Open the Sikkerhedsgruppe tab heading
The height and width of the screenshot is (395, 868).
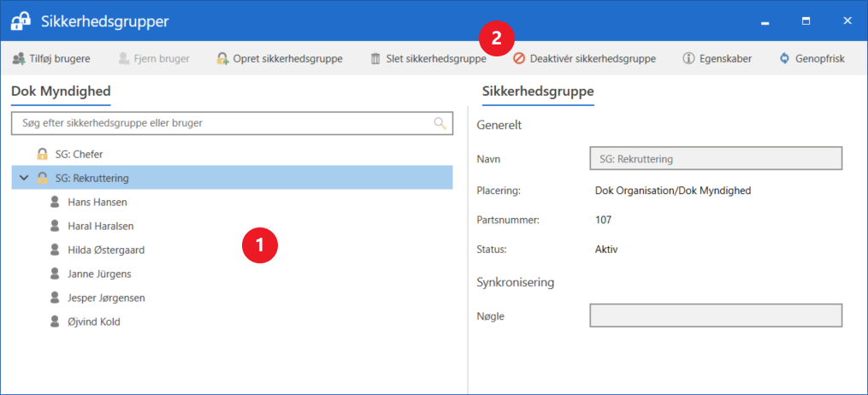pos(538,91)
